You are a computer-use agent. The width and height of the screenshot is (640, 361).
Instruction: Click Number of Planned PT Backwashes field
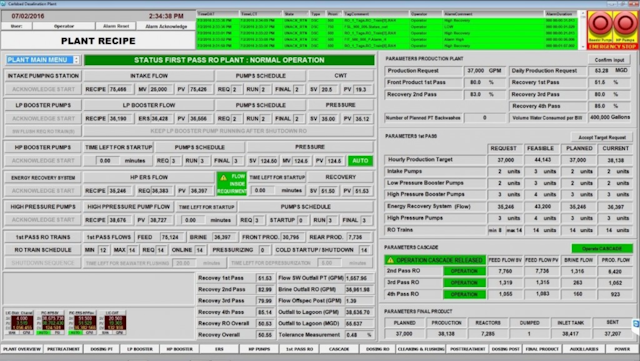pyautogui.click(x=485, y=118)
